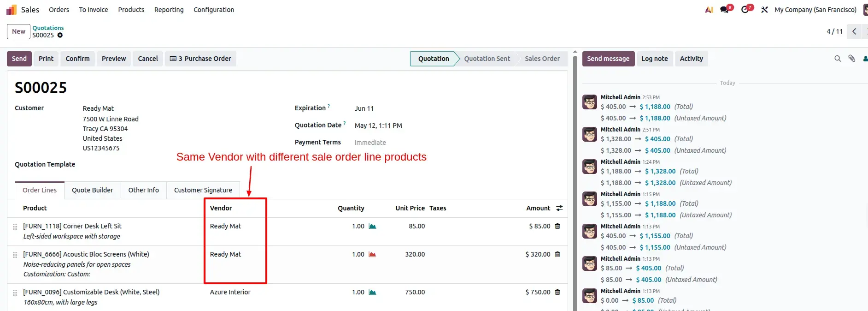The width and height of the screenshot is (868, 311).
Task: Open the Orders menu
Action: pos(59,10)
